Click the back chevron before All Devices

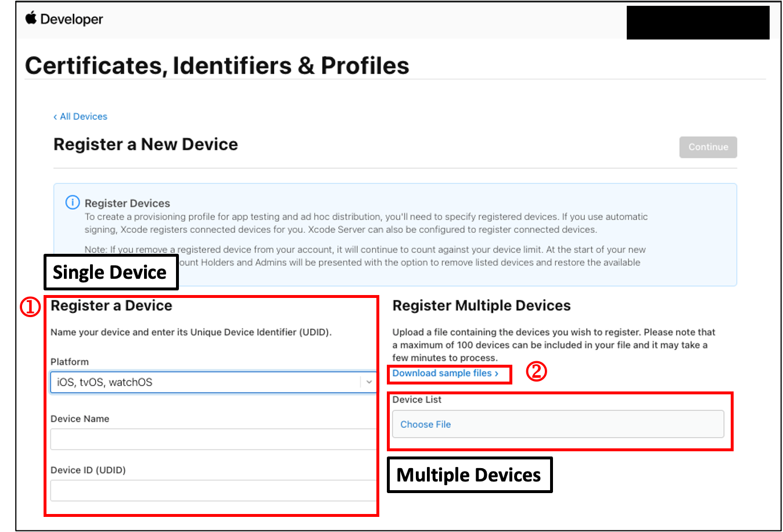[x=55, y=117]
